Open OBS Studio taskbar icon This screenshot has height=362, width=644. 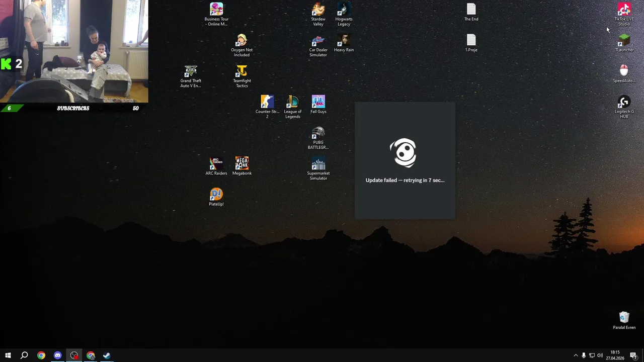click(74, 355)
